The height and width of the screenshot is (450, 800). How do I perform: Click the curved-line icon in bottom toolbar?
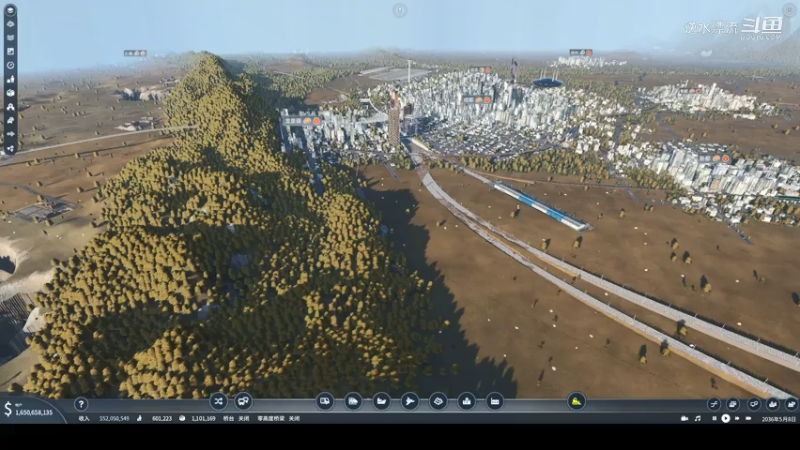714,404
